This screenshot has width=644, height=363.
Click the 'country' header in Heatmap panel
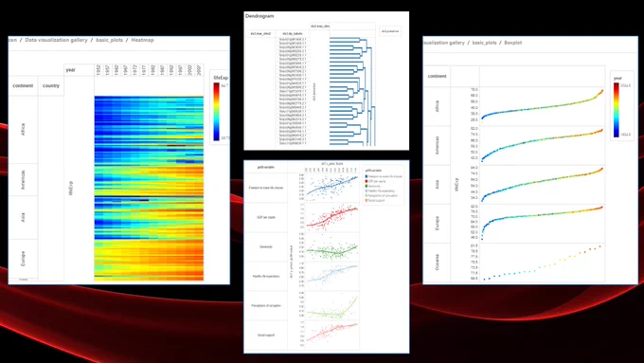click(x=51, y=85)
